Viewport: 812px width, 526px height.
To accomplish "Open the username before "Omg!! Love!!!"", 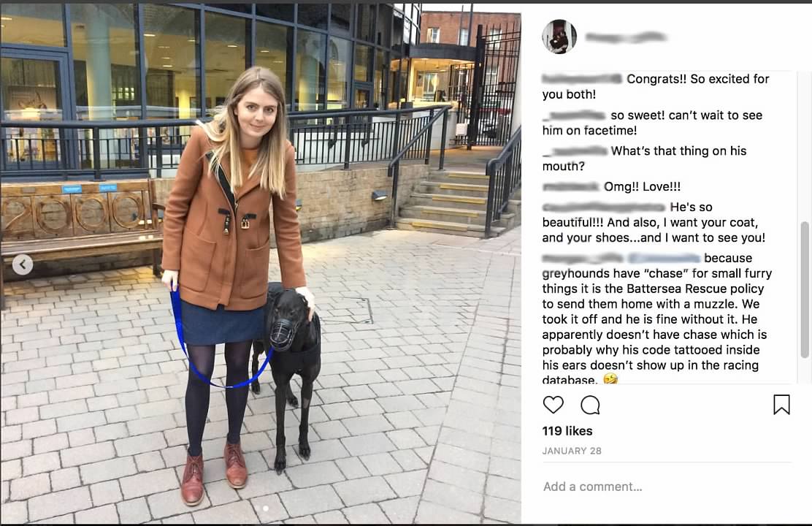I will 570,186.
